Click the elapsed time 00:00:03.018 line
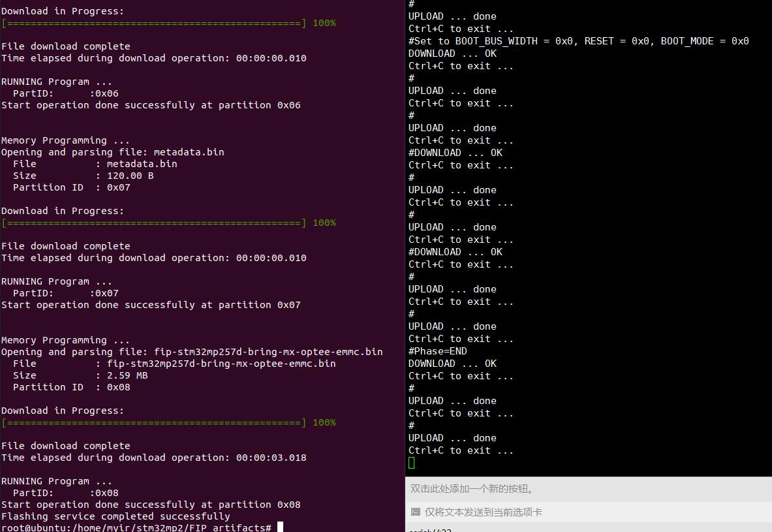Viewport: 772px width, 532px height. coord(153,458)
